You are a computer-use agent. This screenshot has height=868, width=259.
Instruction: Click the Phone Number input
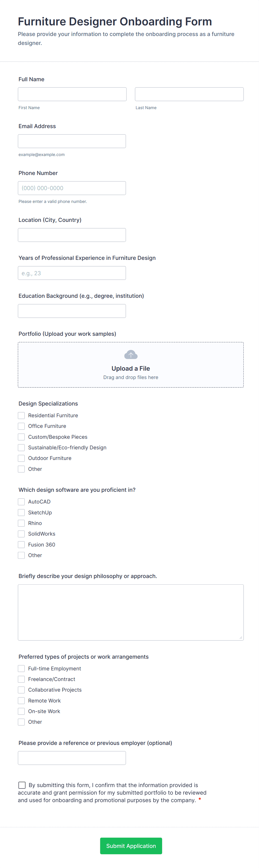click(x=72, y=188)
